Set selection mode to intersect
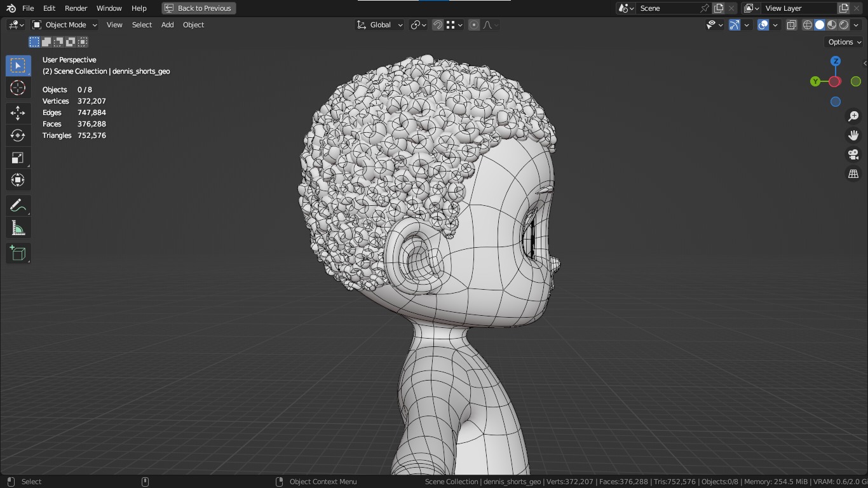 coord(83,42)
